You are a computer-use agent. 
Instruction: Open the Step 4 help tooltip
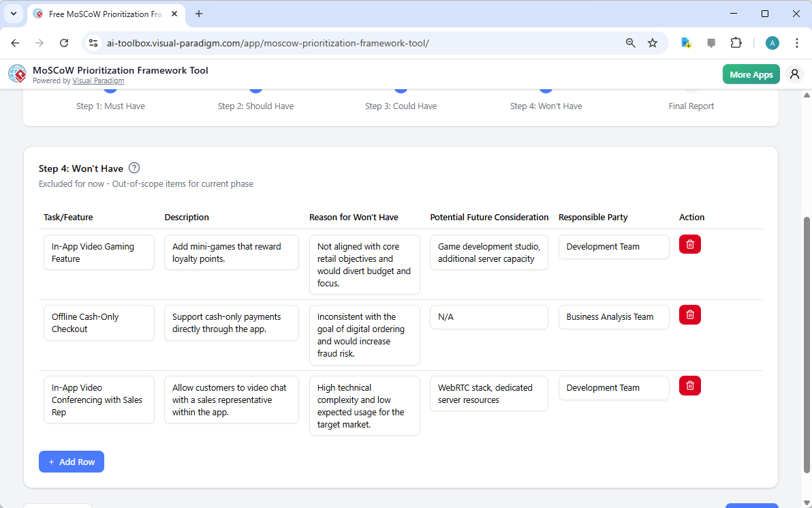click(134, 168)
